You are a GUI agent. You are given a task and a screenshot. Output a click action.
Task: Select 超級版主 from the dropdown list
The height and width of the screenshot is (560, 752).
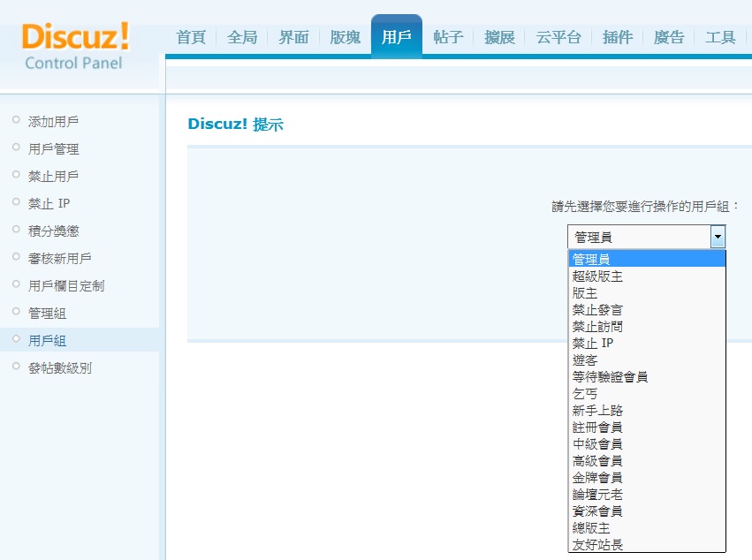(x=647, y=276)
